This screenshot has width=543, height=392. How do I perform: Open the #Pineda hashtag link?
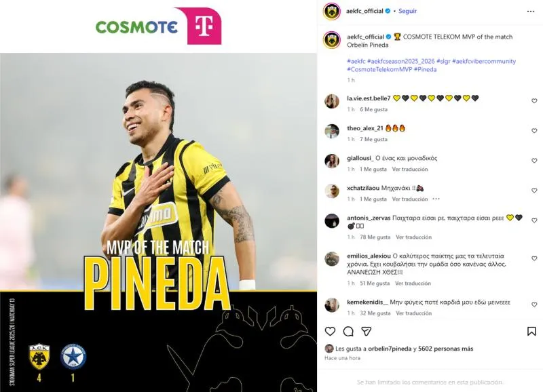pyautogui.click(x=426, y=69)
